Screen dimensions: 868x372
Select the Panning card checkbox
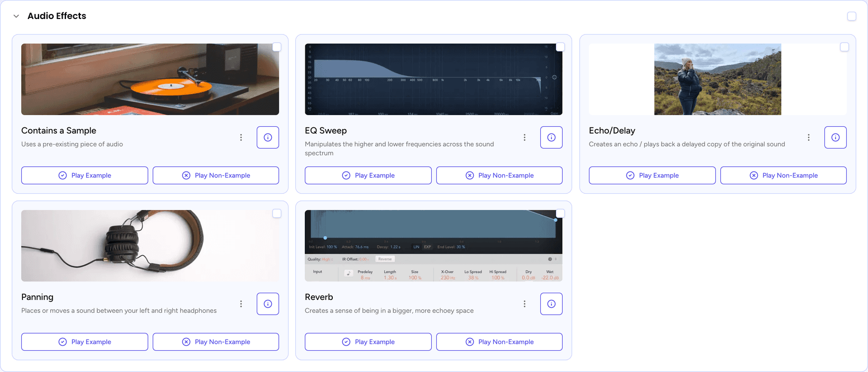pyautogui.click(x=277, y=213)
